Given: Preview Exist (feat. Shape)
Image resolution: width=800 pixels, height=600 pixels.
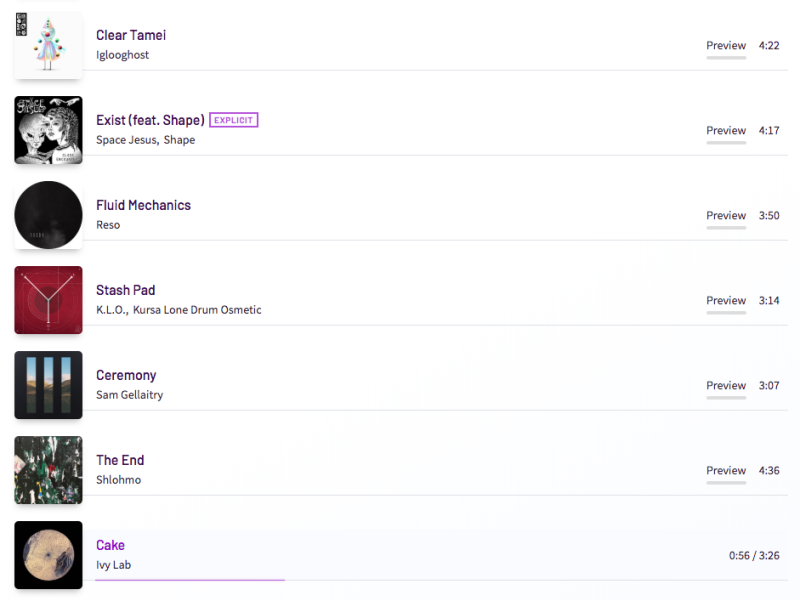Looking at the screenshot, I should (x=725, y=130).
